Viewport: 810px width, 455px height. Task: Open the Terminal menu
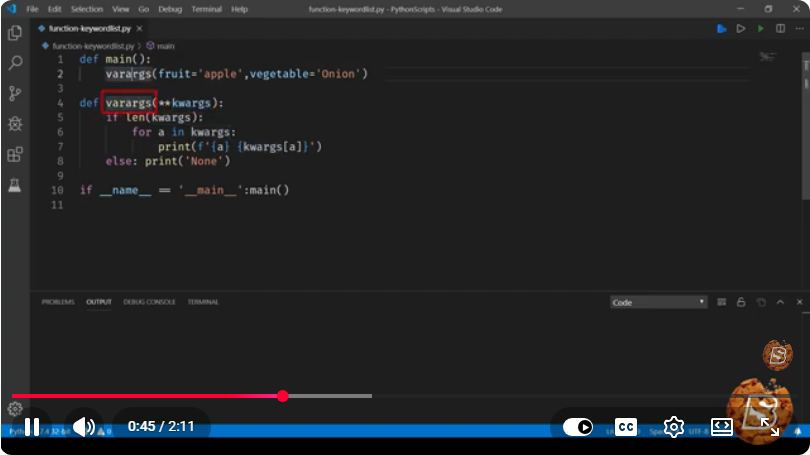click(x=207, y=9)
